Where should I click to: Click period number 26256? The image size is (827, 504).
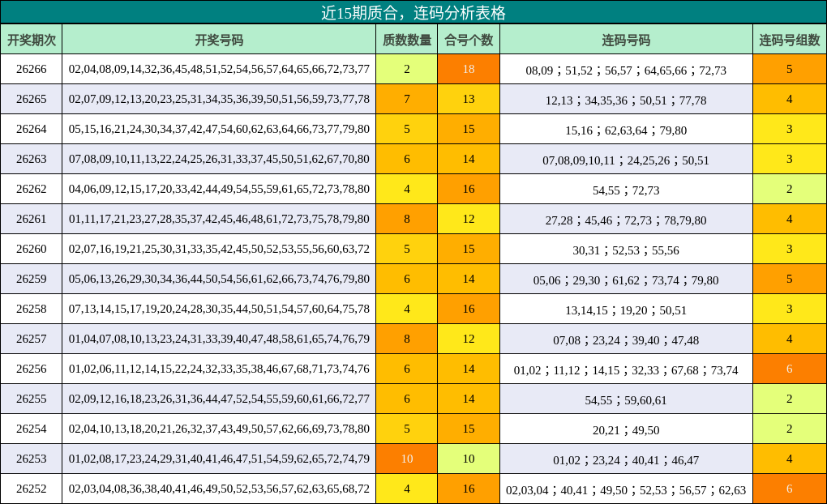(x=31, y=369)
